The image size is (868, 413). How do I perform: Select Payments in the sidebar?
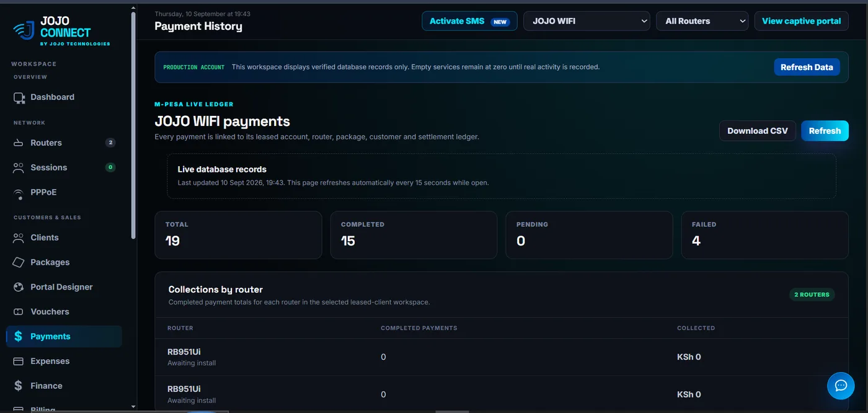[64, 336]
